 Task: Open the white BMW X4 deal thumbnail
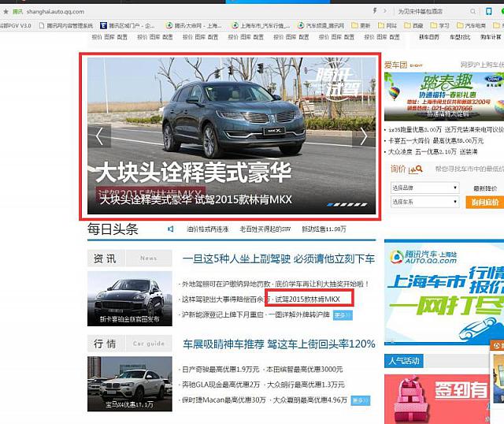click(x=129, y=384)
